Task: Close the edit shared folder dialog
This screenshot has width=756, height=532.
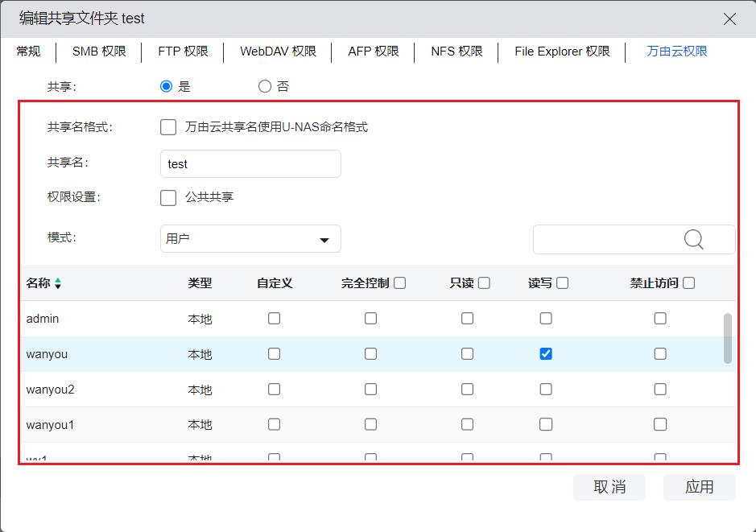Action: tap(729, 19)
